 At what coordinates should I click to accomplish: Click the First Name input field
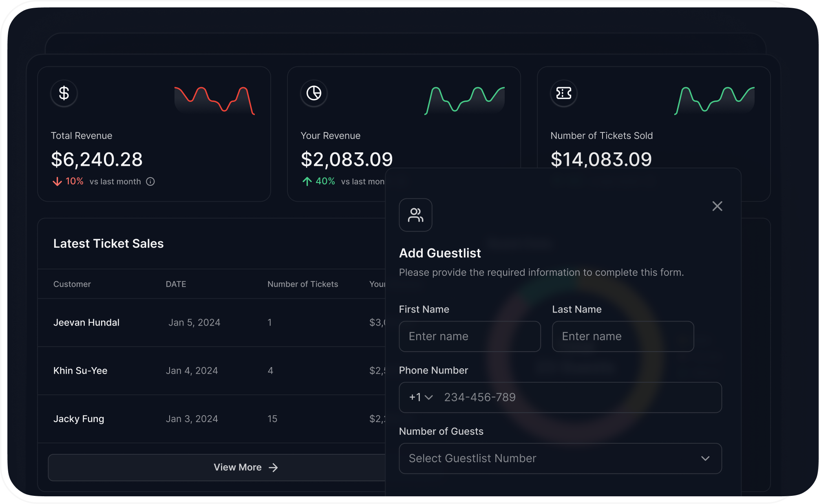[x=470, y=337]
